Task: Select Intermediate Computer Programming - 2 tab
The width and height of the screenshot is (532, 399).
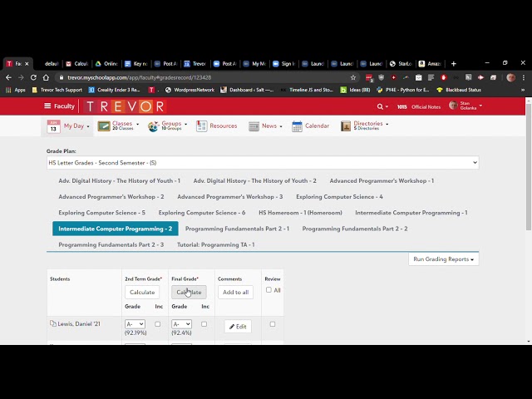Action: click(116, 229)
